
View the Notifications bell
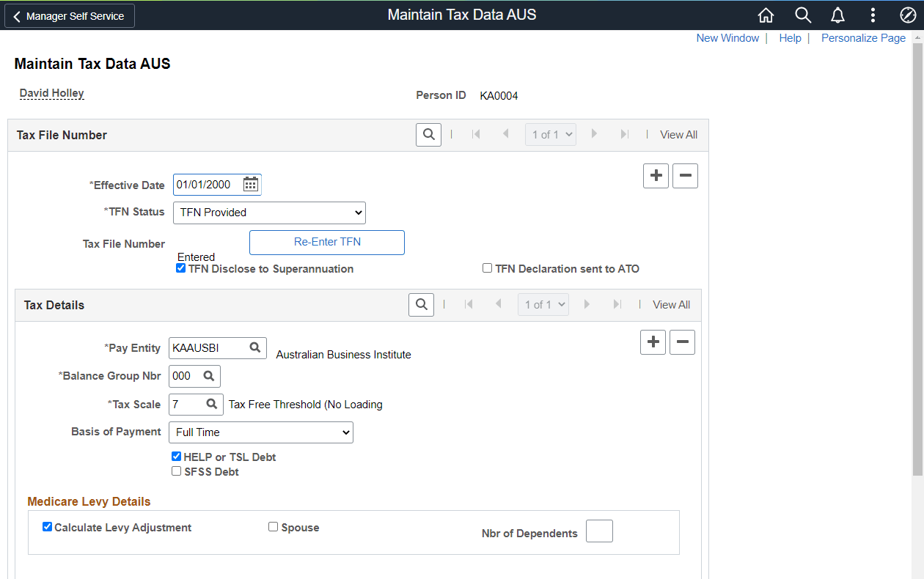[x=837, y=15]
